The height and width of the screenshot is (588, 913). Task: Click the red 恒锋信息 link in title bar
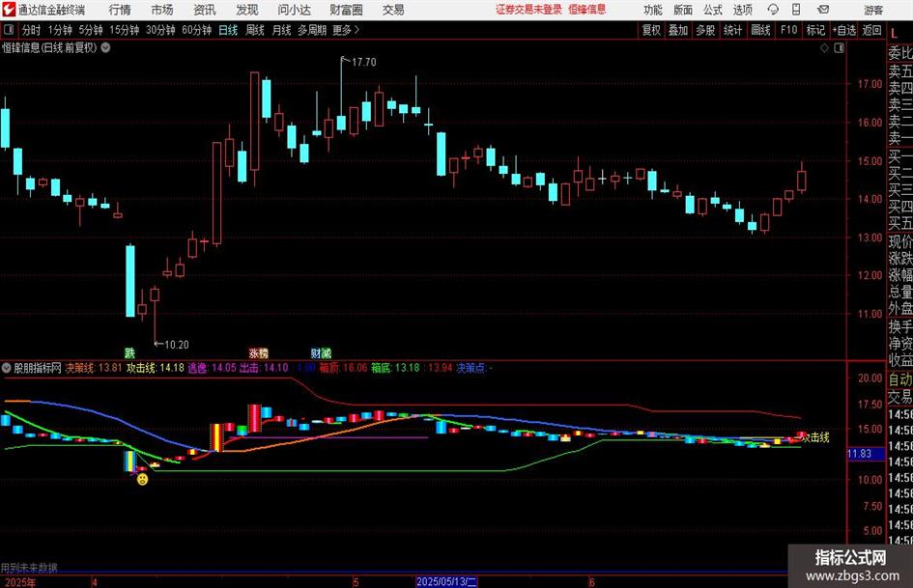pos(587,10)
